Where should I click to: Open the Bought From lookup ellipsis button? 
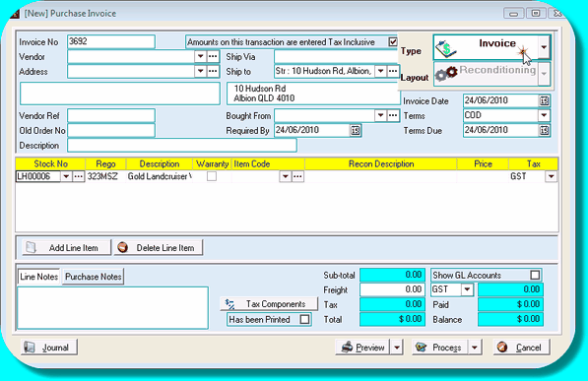click(x=393, y=115)
